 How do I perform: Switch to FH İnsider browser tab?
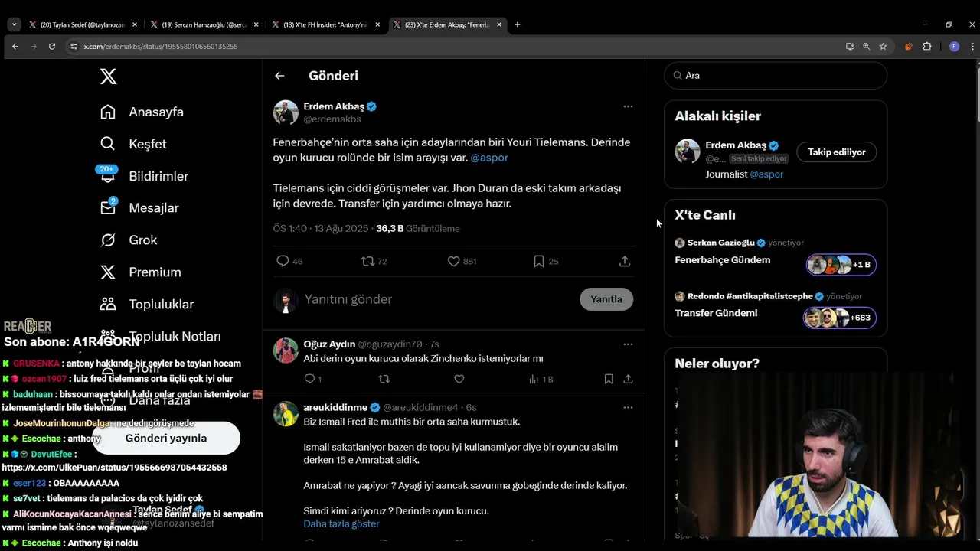(325, 24)
